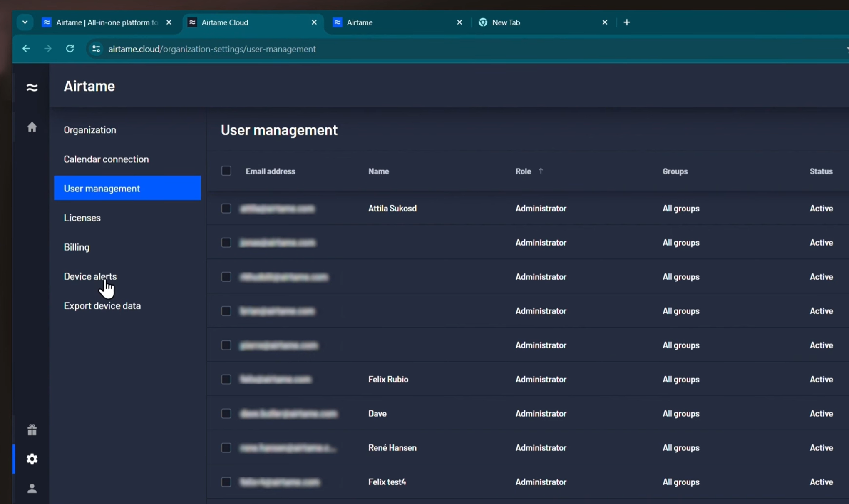The width and height of the screenshot is (849, 504).
Task: Click Active status in Dave row
Action: point(821,413)
